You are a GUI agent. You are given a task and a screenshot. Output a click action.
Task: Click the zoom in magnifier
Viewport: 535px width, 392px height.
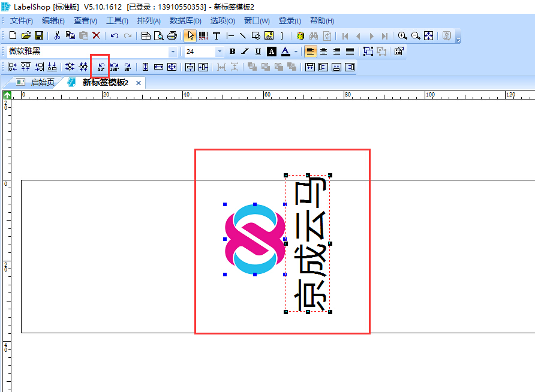click(402, 36)
